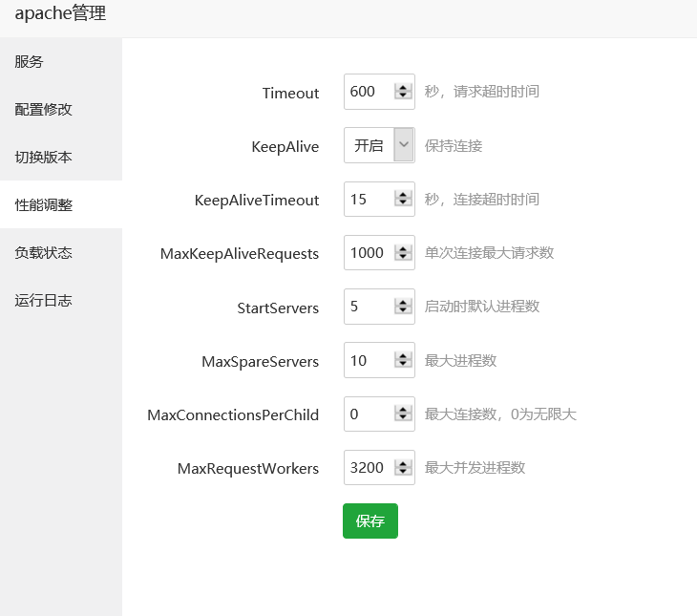Viewport: 697px width, 616px height.
Task: Click the Timeout label
Action: click(290, 93)
